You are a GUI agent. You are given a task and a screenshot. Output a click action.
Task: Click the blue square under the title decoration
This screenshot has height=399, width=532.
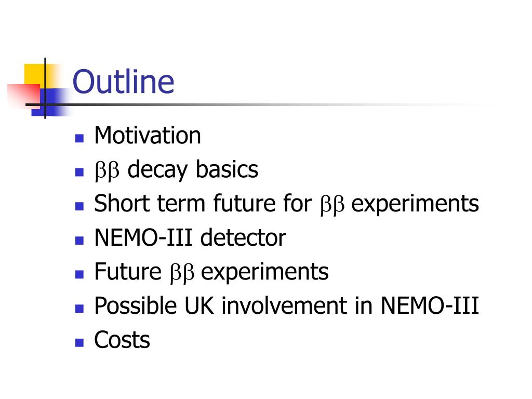[51, 102]
